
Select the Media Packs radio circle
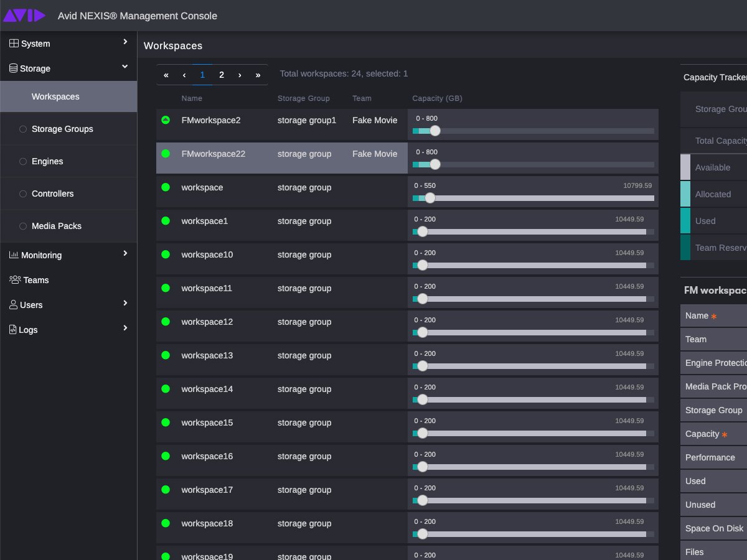tap(24, 226)
